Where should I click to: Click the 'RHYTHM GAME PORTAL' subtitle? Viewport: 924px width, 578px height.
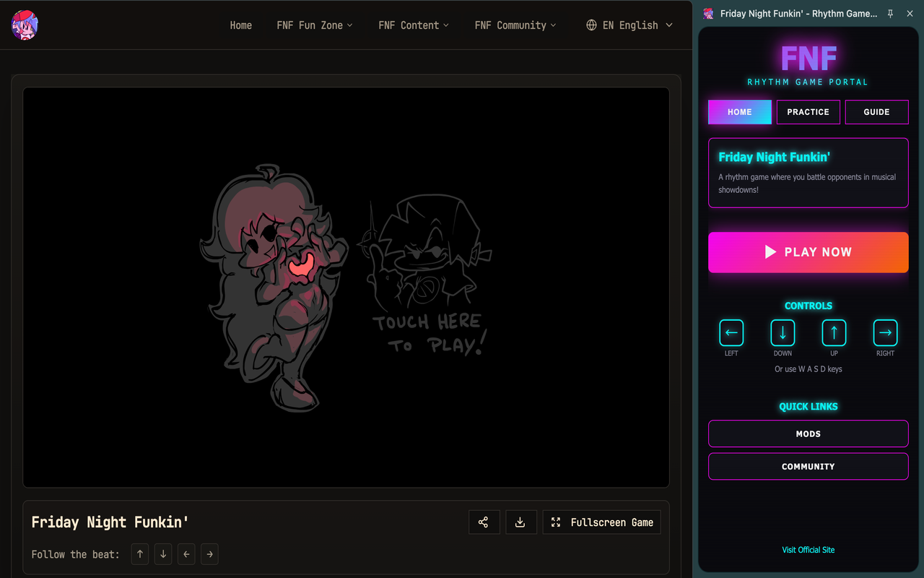tap(808, 82)
